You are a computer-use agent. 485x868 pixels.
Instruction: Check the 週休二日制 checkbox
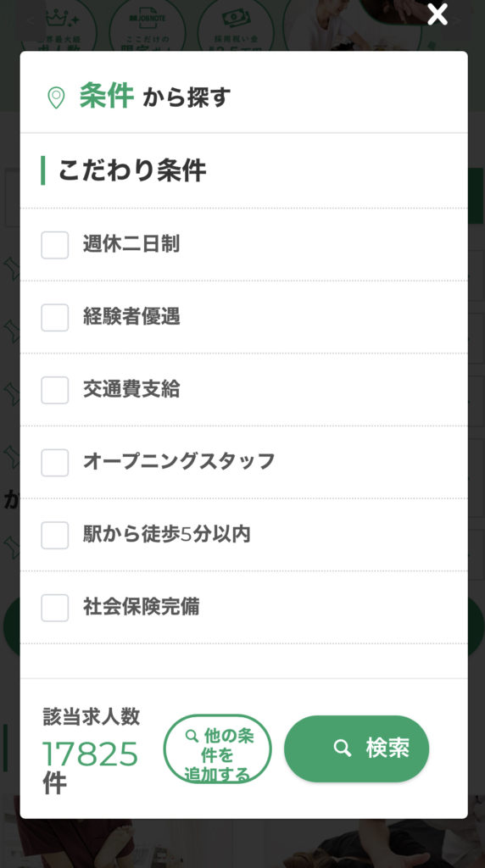coord(55,245)
